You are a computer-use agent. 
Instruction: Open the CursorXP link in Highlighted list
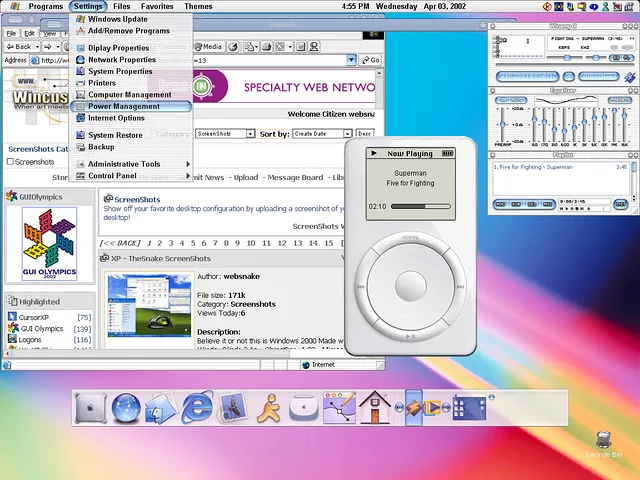(x=33, y=317)
